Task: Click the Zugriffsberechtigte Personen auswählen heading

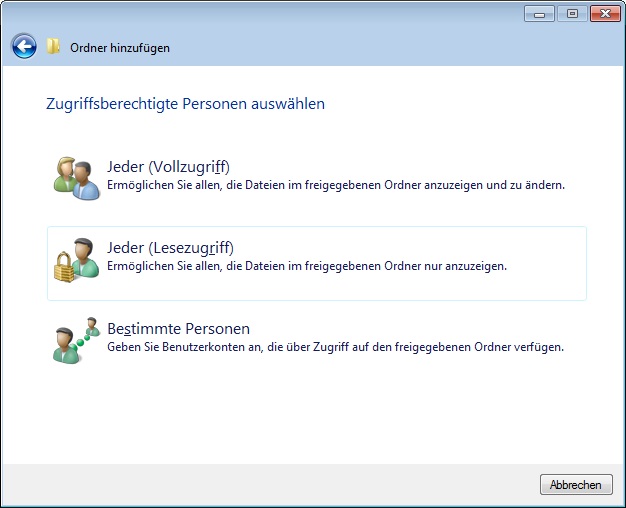Action: tap(185, 103)
